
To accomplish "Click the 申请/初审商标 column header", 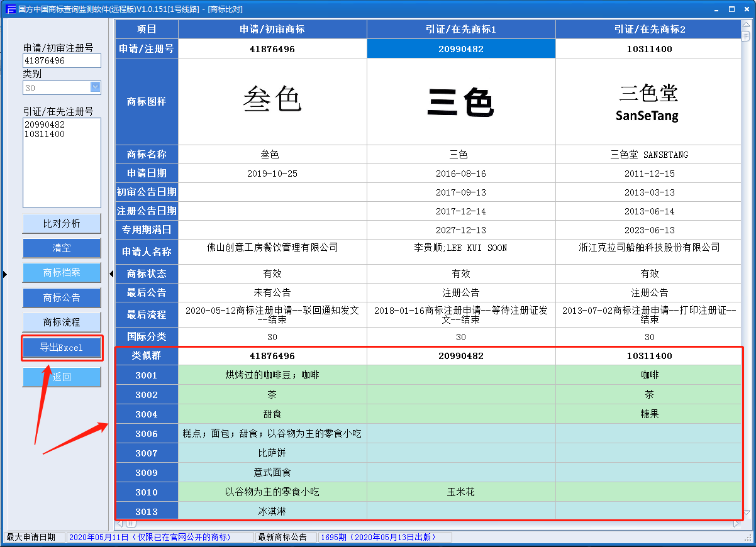I will click(272, 29).
